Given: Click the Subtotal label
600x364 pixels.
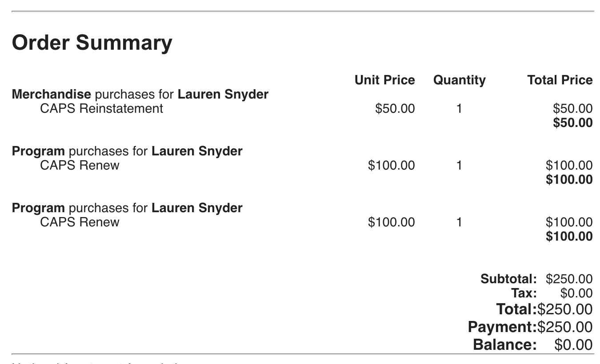Looking at the screenshot, I should 508,279.
